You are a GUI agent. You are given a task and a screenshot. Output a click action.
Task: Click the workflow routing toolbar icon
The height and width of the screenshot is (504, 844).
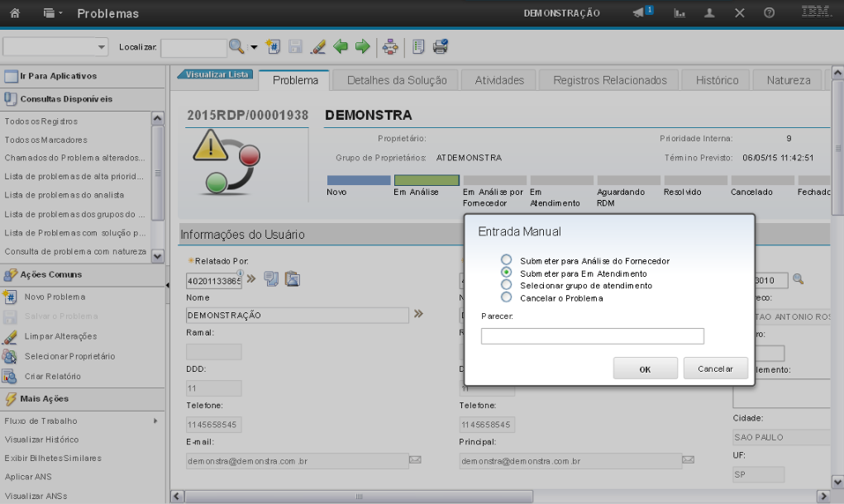[390, 47]
